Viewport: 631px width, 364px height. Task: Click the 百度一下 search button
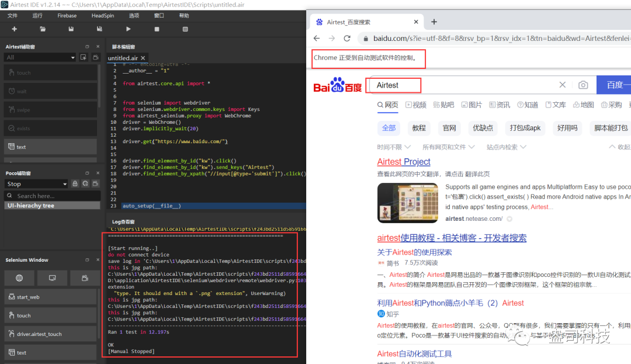[613, 85]
